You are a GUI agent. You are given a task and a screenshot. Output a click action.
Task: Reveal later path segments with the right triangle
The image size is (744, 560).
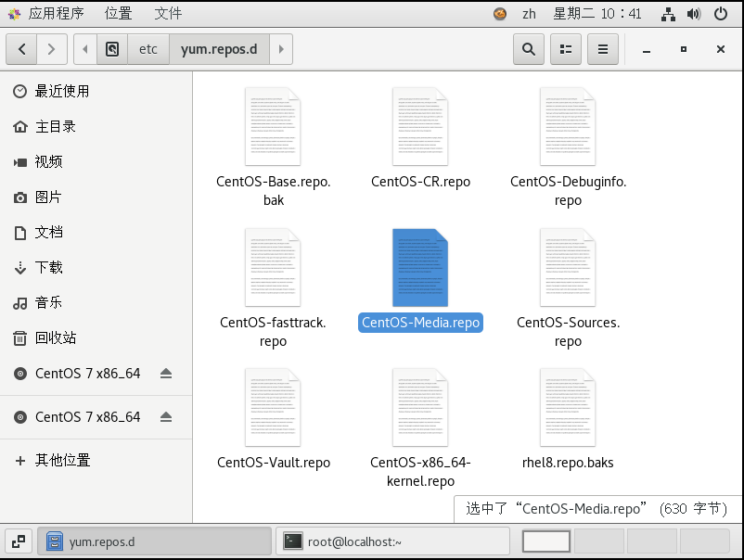[281, 49]
